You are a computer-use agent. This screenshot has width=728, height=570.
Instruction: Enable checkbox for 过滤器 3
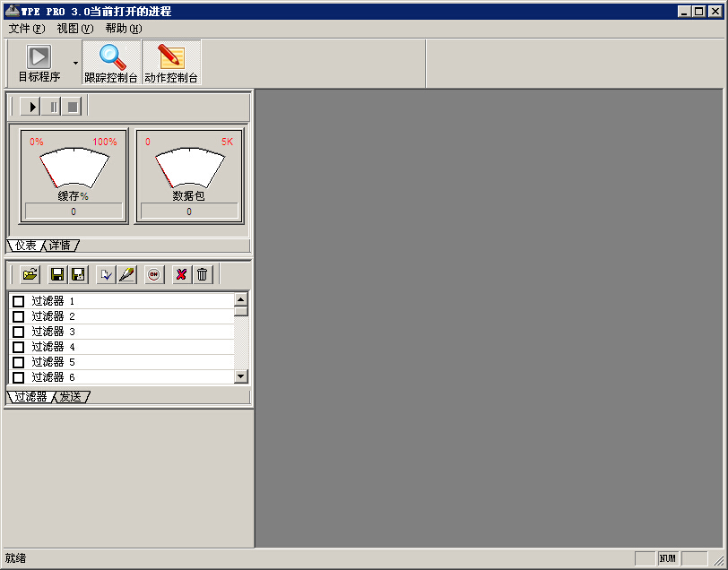coord(19,332)
